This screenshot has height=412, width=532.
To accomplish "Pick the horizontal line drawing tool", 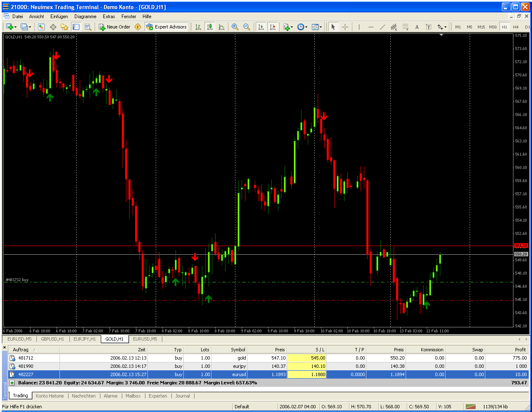I will pyautogui.click(x=370, y=27).
